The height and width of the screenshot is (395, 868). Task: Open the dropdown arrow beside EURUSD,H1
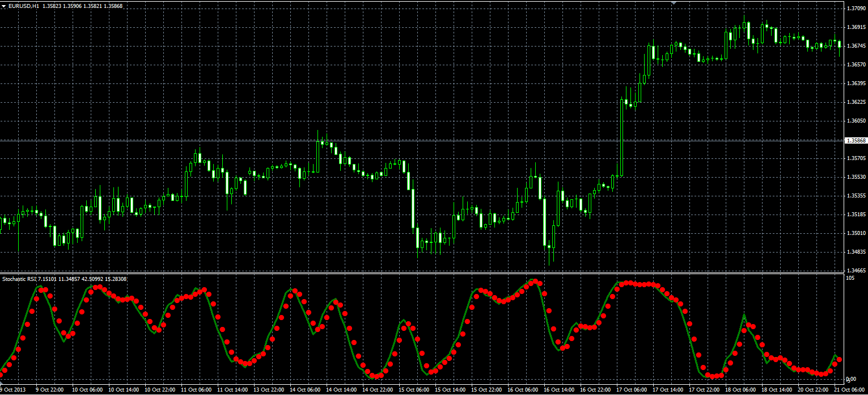tap(4, 6)
